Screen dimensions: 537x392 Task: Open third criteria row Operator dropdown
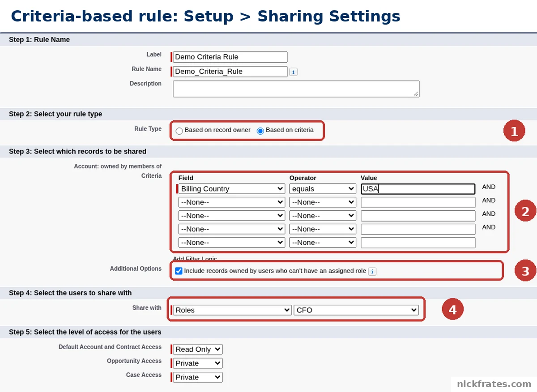click(323, 216)
